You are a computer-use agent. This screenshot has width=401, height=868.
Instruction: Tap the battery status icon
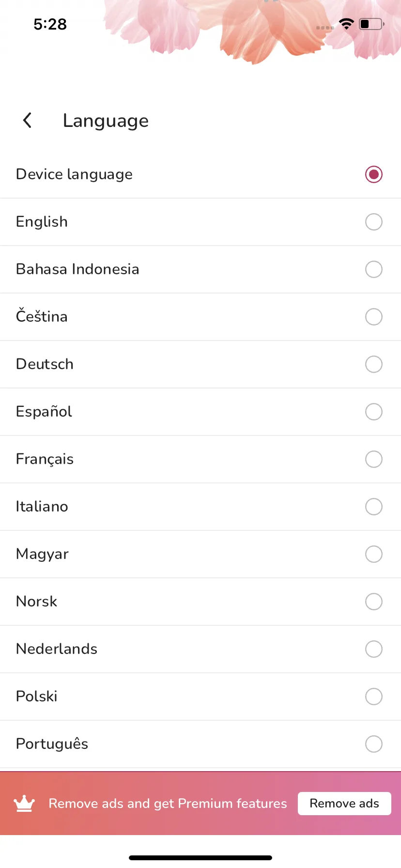(x=371, y=24)
